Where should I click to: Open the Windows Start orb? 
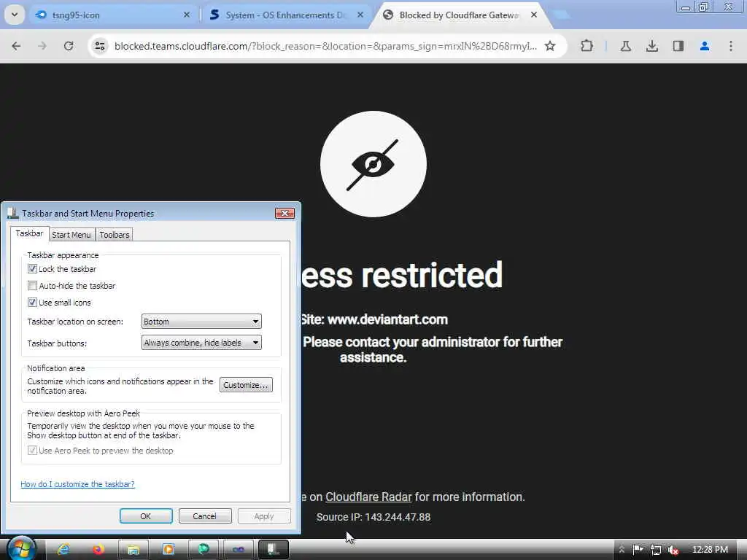[21, 549]
